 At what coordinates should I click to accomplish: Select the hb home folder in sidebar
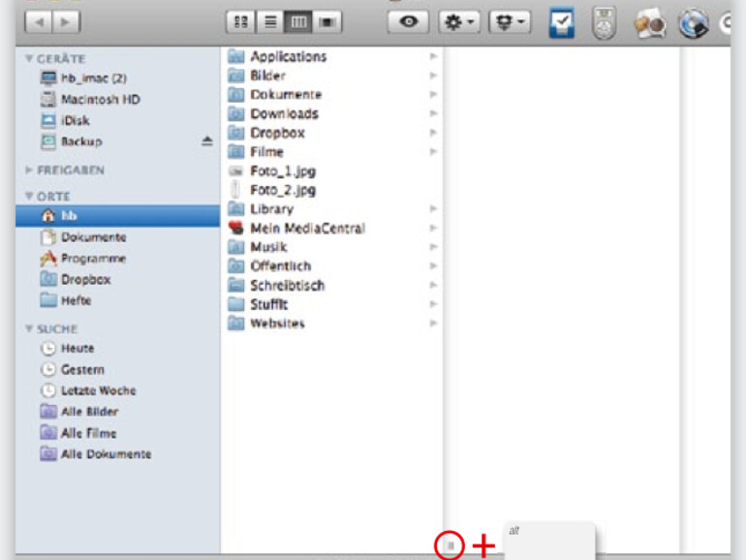tap(117, 215)
